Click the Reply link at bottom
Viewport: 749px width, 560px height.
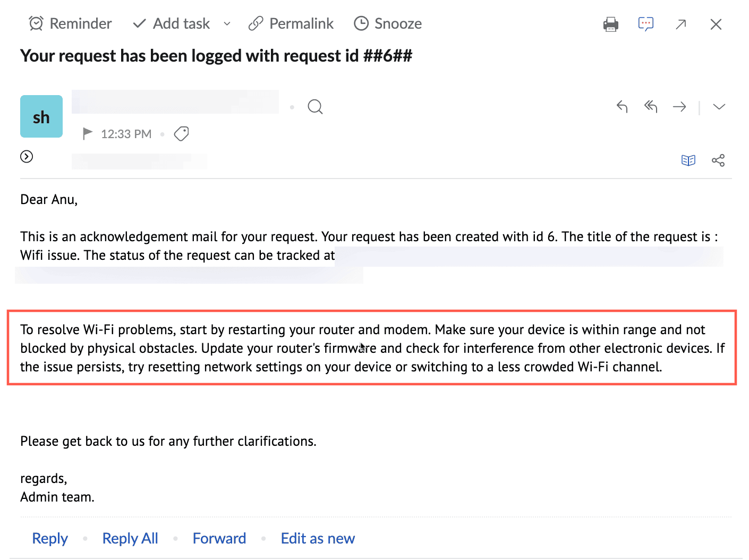coord(50,538)
